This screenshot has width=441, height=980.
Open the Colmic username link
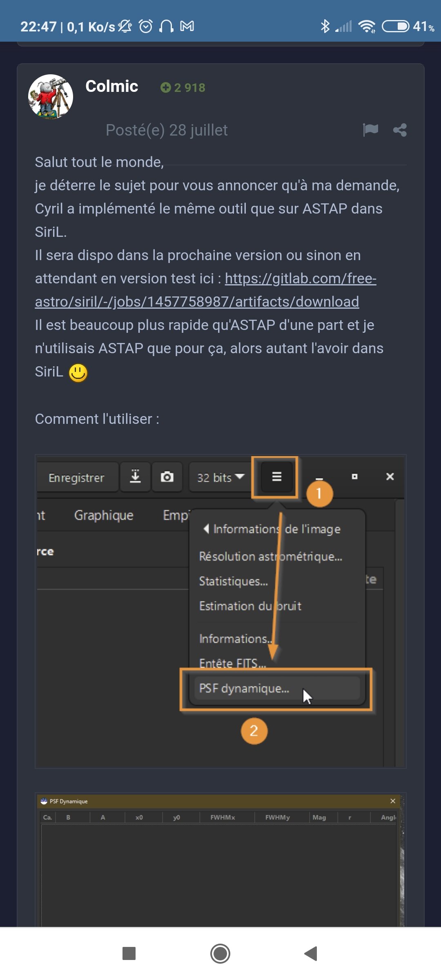[111, 87]
